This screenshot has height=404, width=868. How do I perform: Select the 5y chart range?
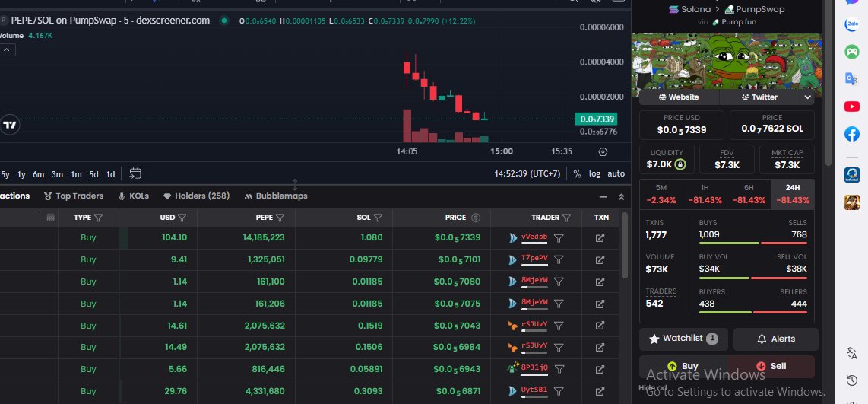coord(5,174)
